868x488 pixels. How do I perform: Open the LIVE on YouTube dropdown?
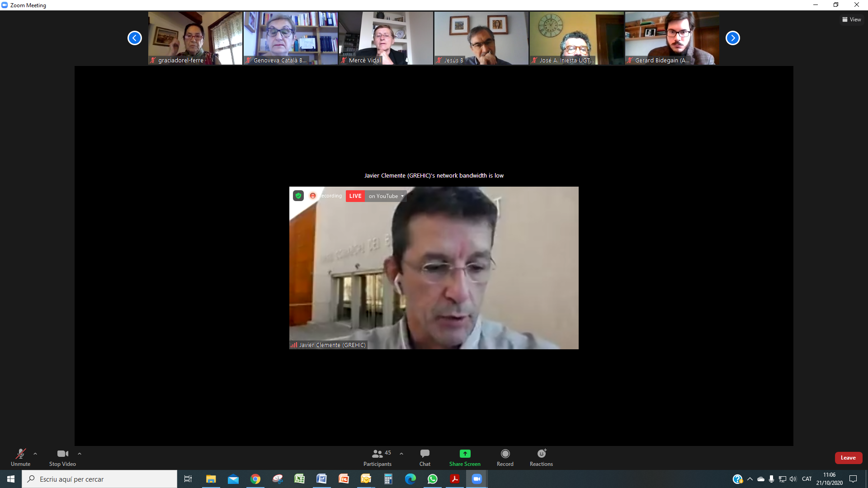click(386, 196)
